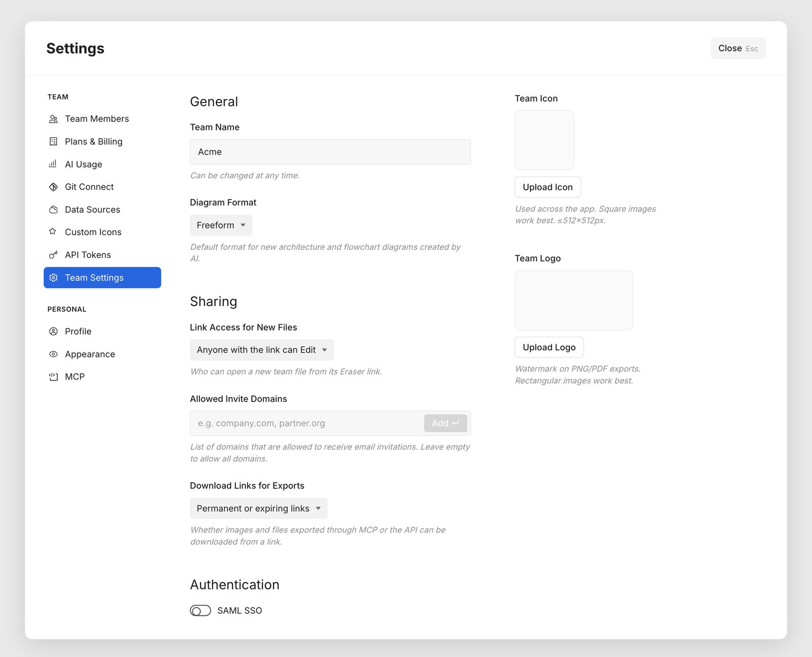Open the Permanent or expiring links dropdown
Screen dimensions: 812x657
[x=259, y=508]
